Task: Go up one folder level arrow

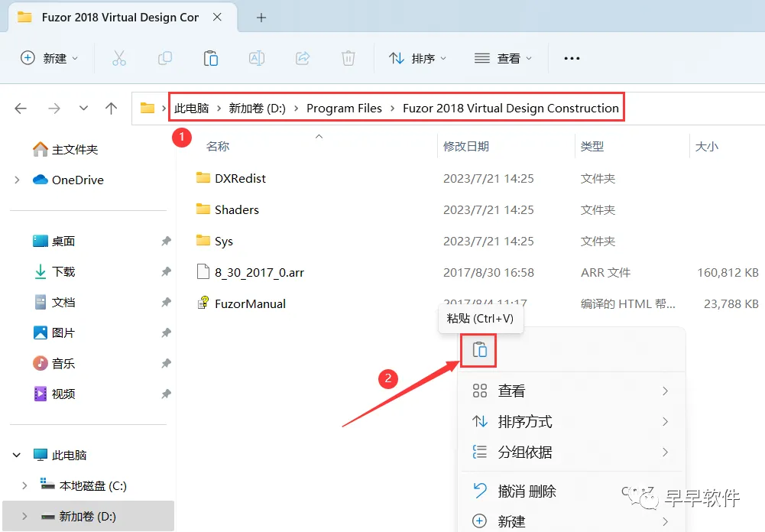Action: [x=112, y=109]
